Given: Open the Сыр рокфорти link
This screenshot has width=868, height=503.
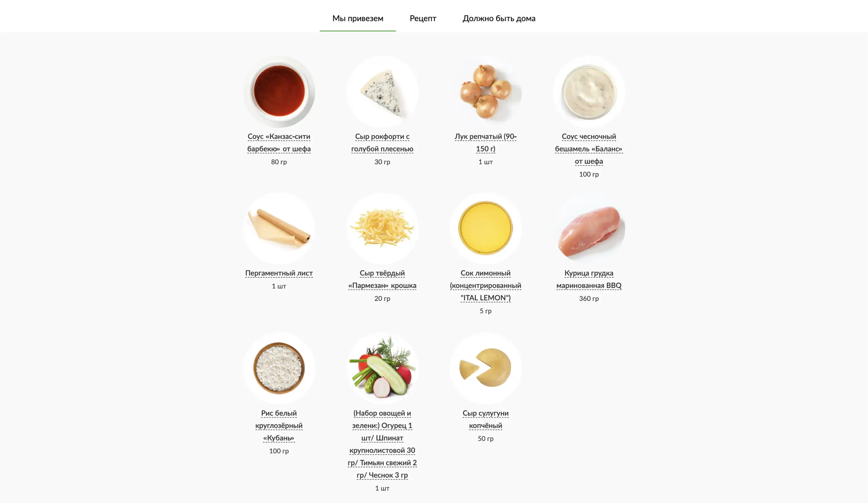Looking at the screenshot, I should [382, 143].
